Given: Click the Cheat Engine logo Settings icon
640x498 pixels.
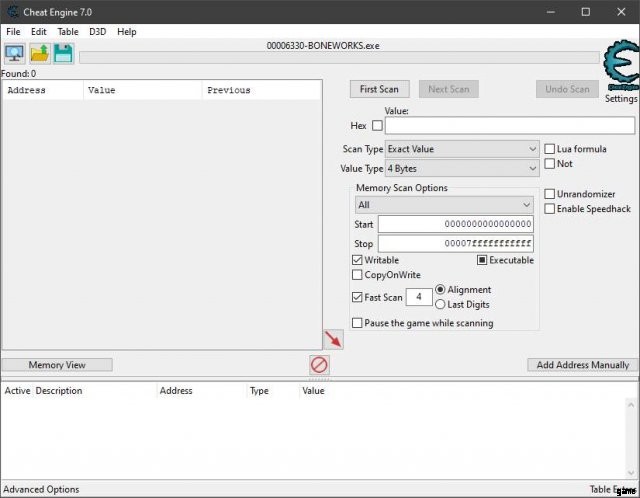Looking at the screenshot, I should coord(620,66).
